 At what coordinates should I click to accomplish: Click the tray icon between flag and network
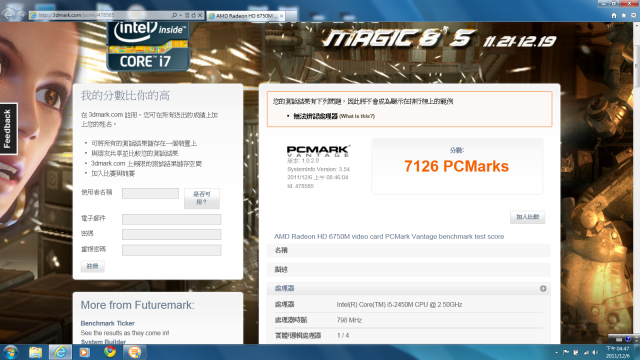(576, 352)
